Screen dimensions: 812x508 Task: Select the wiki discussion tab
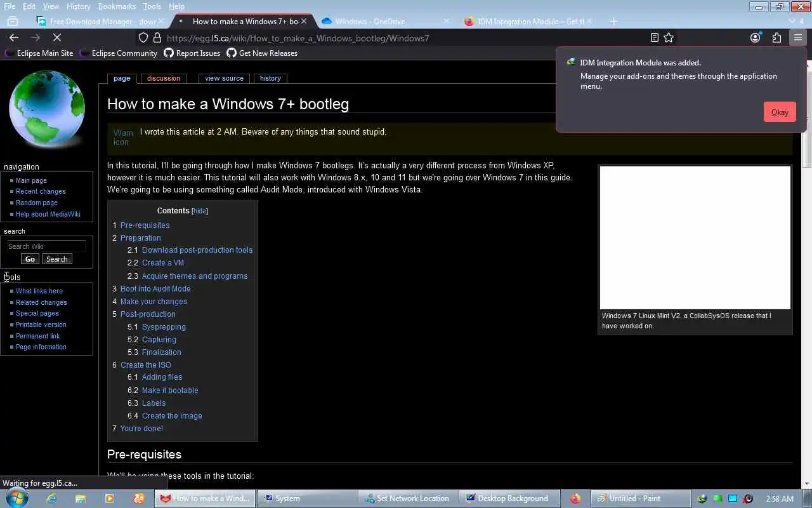point(164,78)
